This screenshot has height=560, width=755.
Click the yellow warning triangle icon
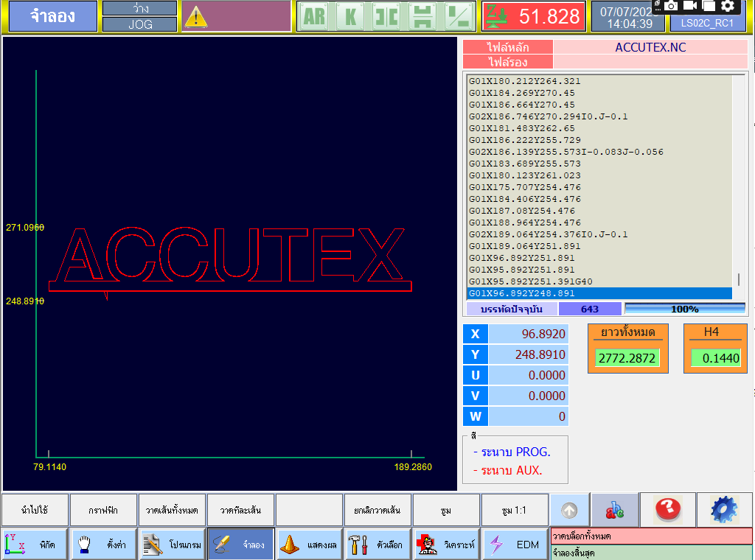coord(195,18)
